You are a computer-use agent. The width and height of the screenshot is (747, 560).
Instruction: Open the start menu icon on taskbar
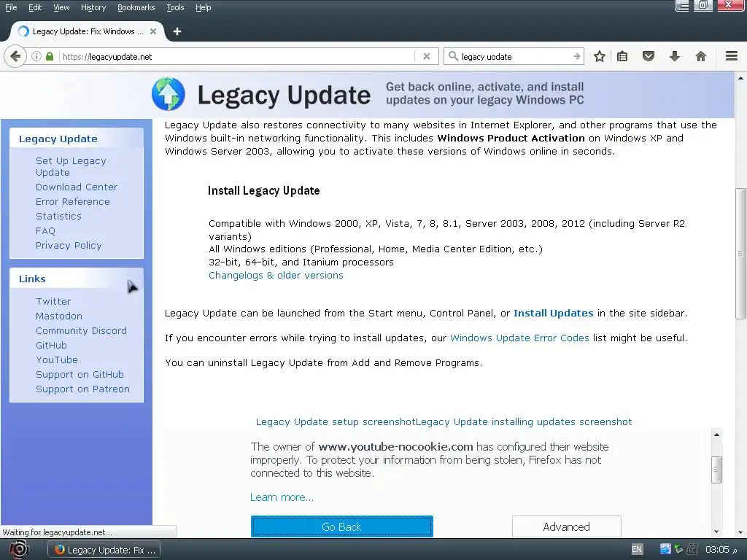point(19,550)
